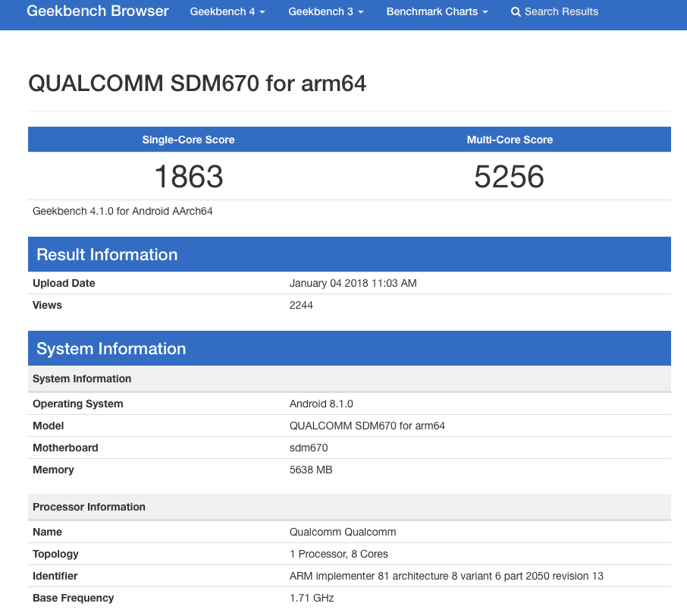
Task: Click the Multi-Core Score header
Action: coord(510,140)
